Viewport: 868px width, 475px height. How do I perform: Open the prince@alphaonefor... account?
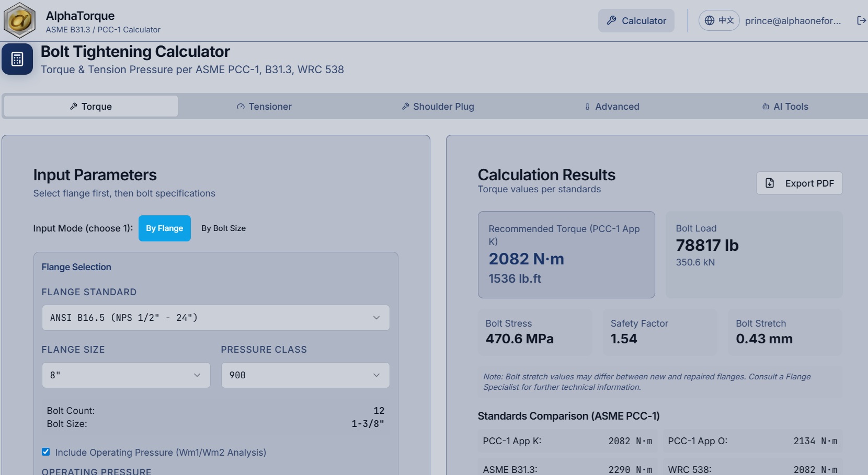pos(793,21)
